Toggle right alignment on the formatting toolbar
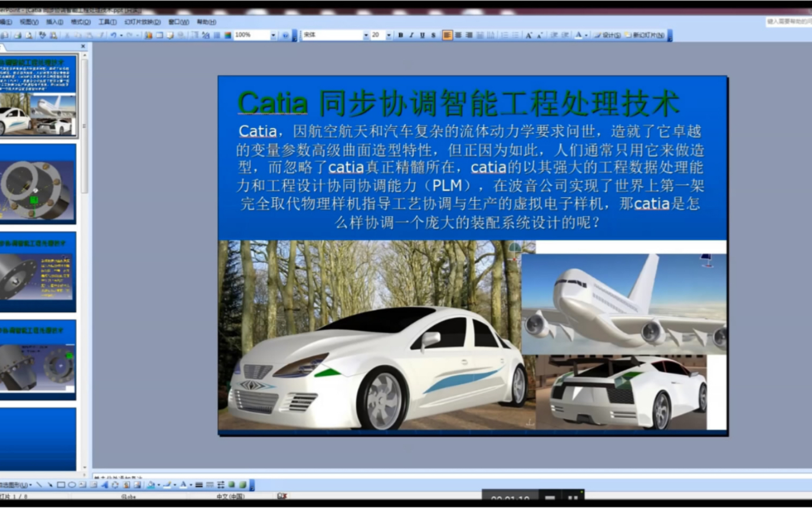This screenshot has height=508, width=812. point(469,35)
